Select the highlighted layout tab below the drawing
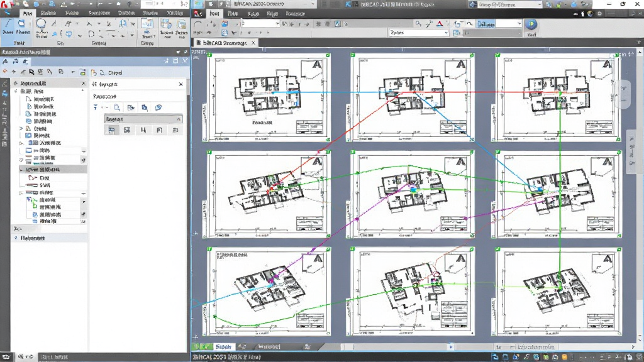Image resolution: width=644 pixels, height=362 pixels. [223, 347]
